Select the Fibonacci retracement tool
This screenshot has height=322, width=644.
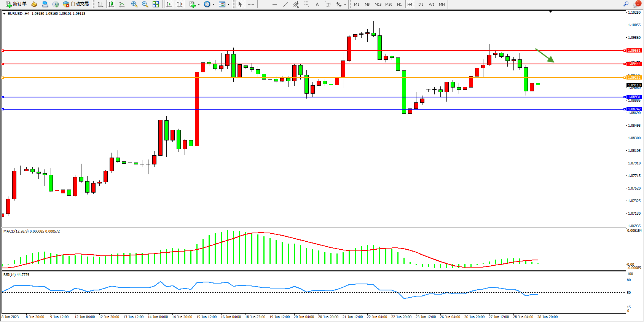(306, 4)
